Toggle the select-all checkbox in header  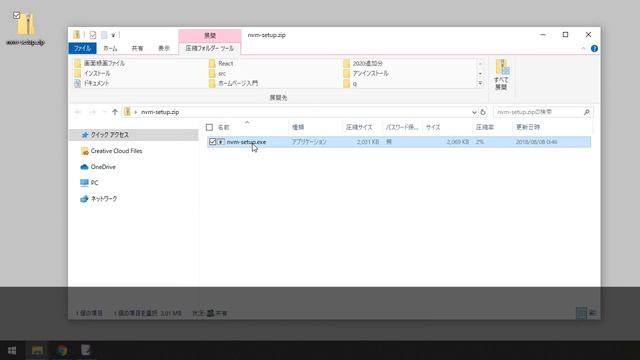209,127
